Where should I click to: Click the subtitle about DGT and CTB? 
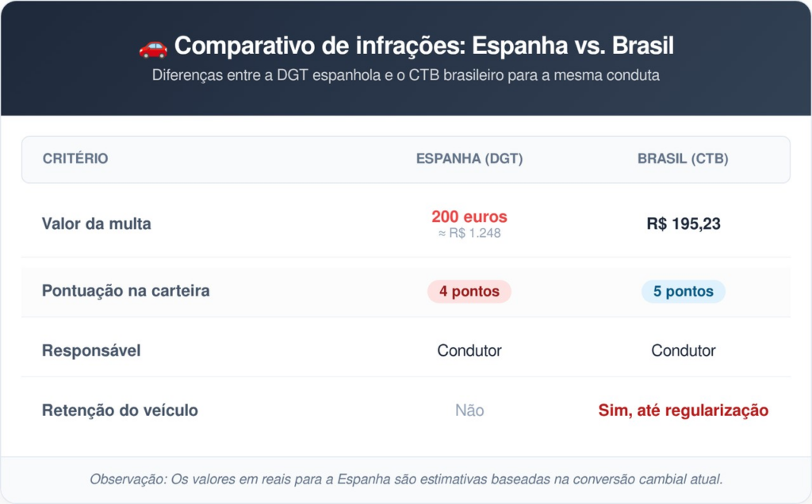[405, 75]
